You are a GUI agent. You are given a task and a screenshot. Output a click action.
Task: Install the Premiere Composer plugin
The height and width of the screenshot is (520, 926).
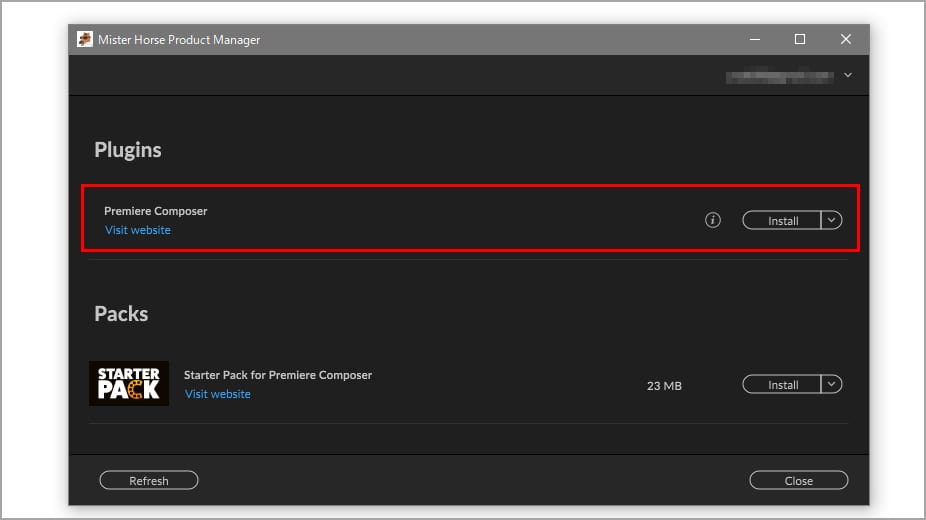tap(782, 220)
